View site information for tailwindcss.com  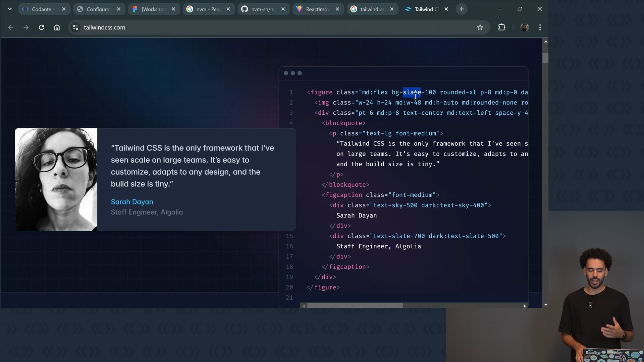coord(75,27)
